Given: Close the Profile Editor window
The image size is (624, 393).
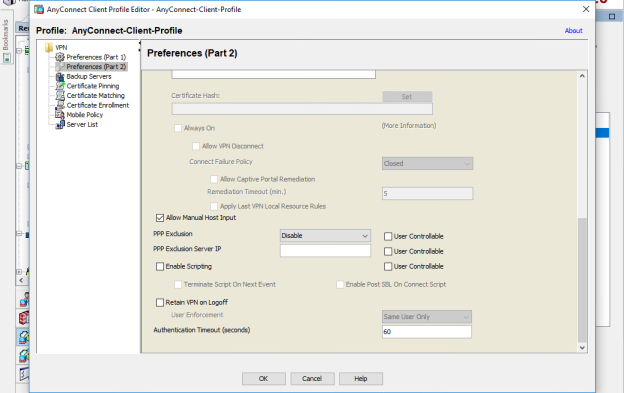Looking at the screenshot, I should 586,9.
